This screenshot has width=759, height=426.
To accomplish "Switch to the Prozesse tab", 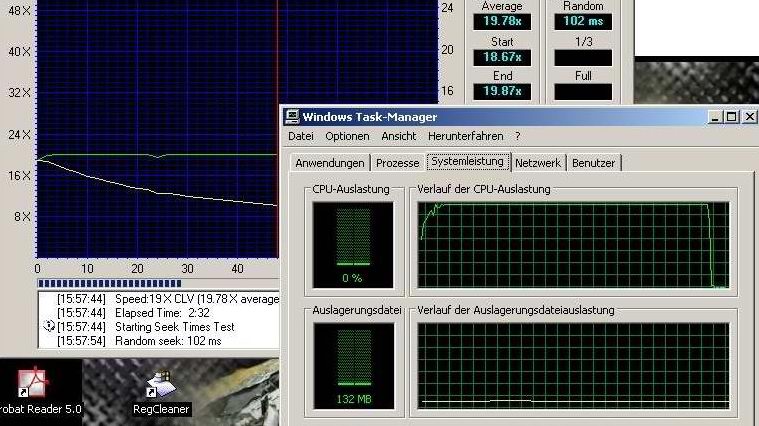I will click(397, 163).
